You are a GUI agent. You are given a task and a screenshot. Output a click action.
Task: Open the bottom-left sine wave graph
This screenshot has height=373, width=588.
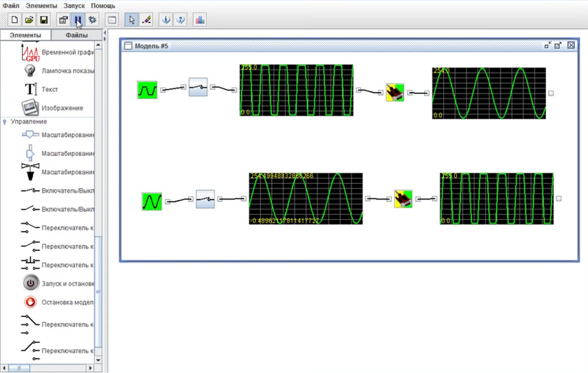(x=306, y=199)
